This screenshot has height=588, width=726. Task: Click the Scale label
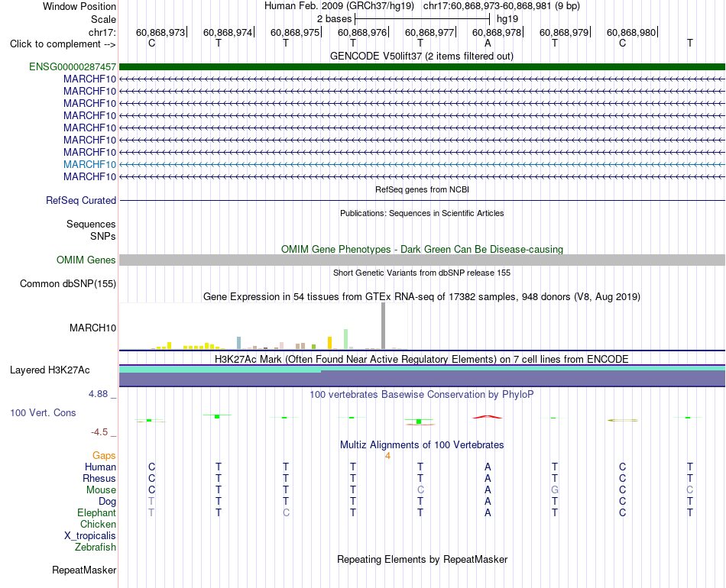104,19
